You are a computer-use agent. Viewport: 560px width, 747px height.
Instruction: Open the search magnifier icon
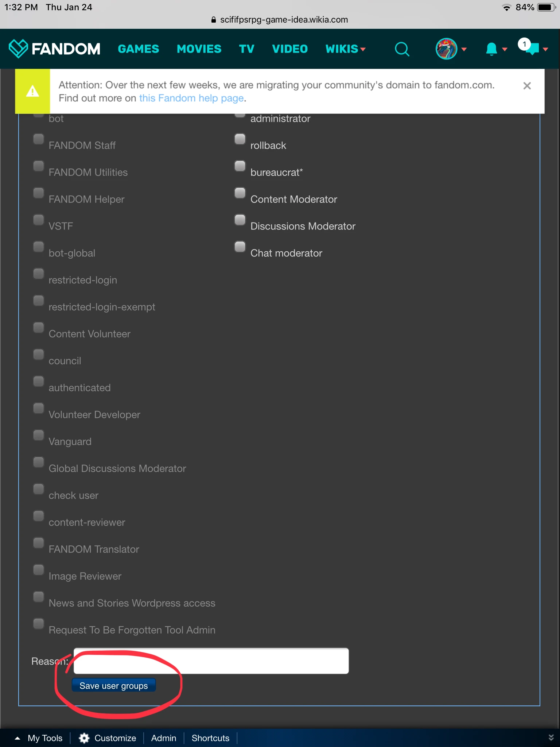402,49
